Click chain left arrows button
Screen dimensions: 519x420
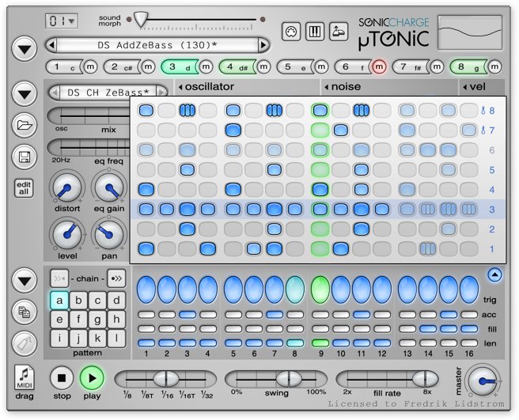click(x=59, y=278)
